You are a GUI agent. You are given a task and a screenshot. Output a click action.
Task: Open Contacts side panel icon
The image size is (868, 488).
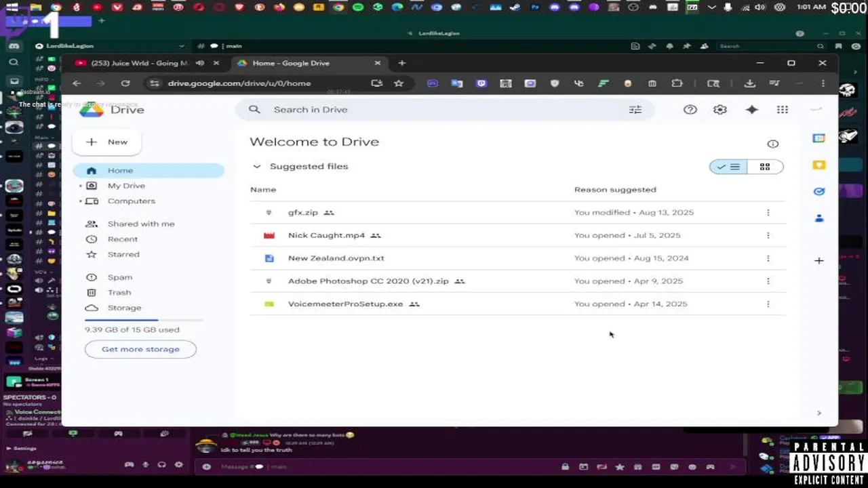(819, 218)
